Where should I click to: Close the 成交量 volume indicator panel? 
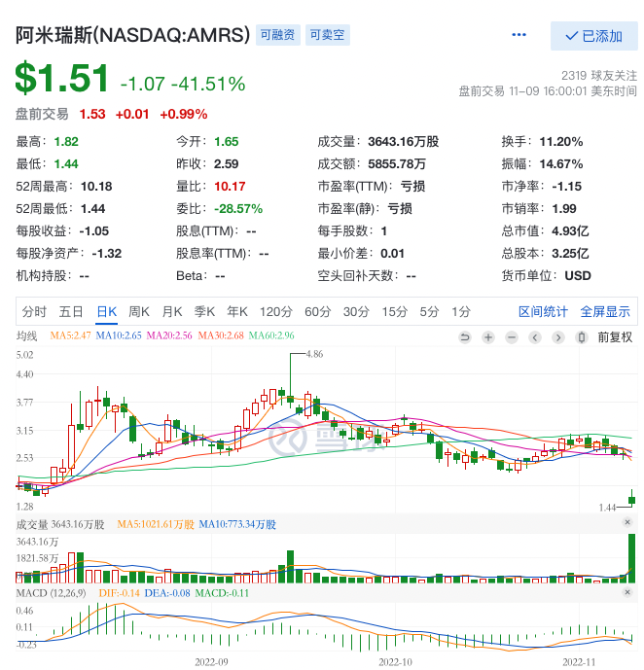tap(626, 522)
